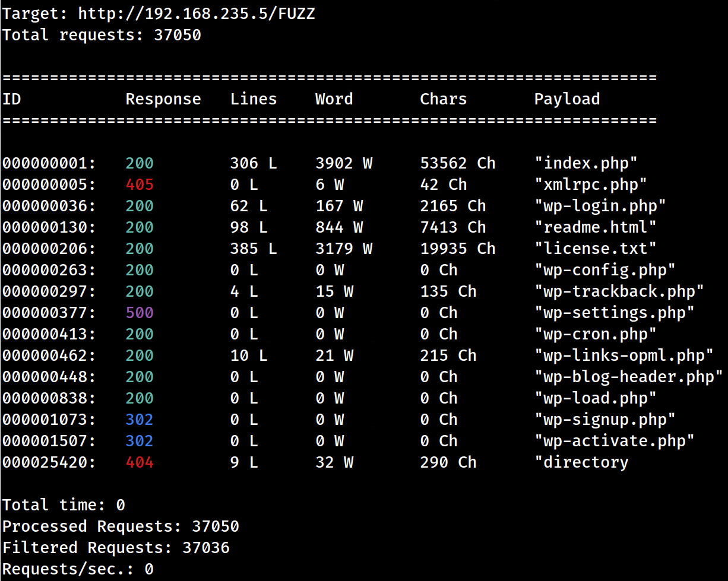Click the Total requests: 37050 line
The height and width of the screenshot is (581, 728).
(101, 34)
